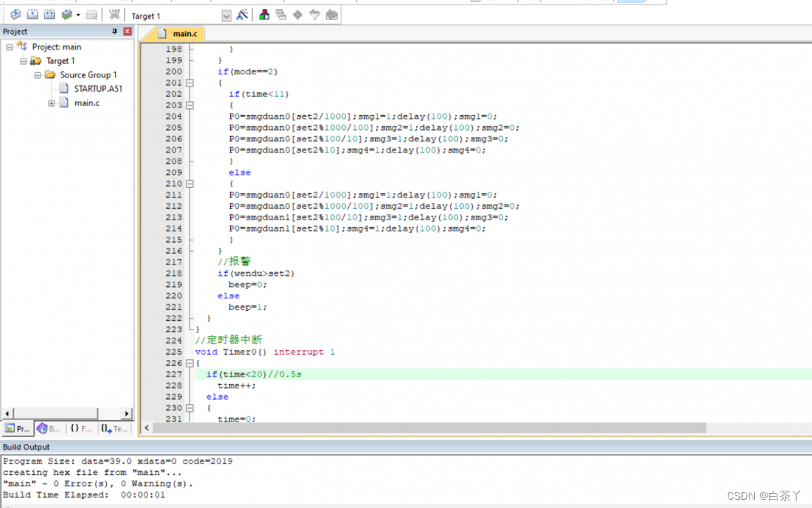Toggle the Project panel auto-hide pin
The image size is (812, 508).
click(x=115, y=32)
